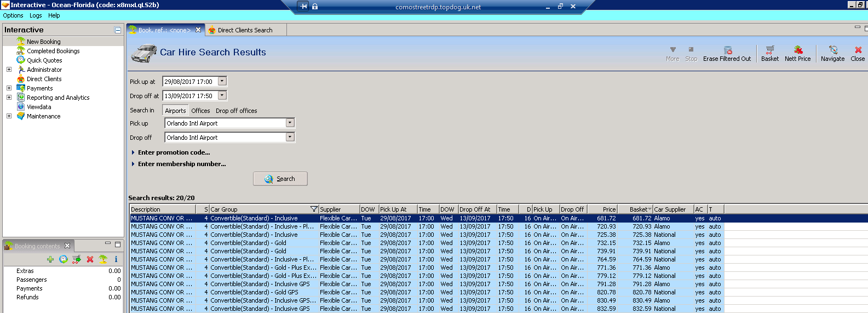Viewport: 868px width, 313px height.
Task: Click the Passengers row in Booking contents
Action: [63, 280]
